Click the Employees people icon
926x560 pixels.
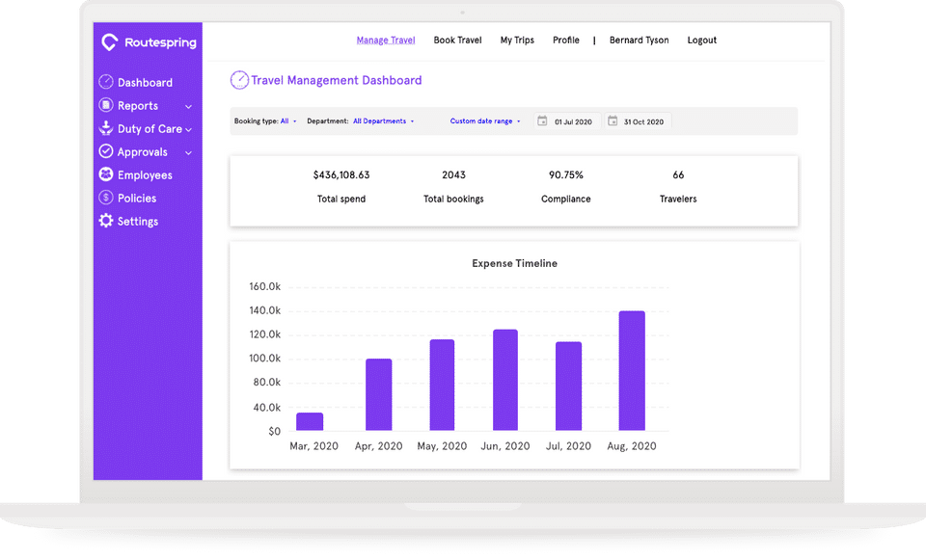point(106,174)
